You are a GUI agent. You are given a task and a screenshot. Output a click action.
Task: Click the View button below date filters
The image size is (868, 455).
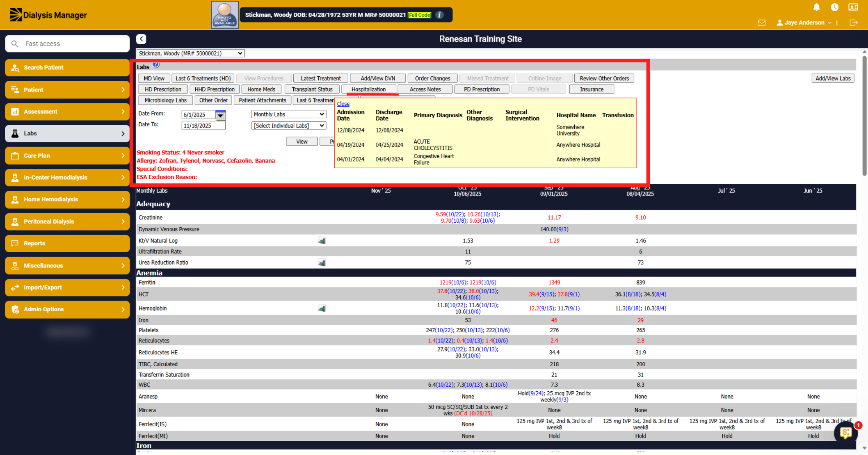tap(302, 142)
